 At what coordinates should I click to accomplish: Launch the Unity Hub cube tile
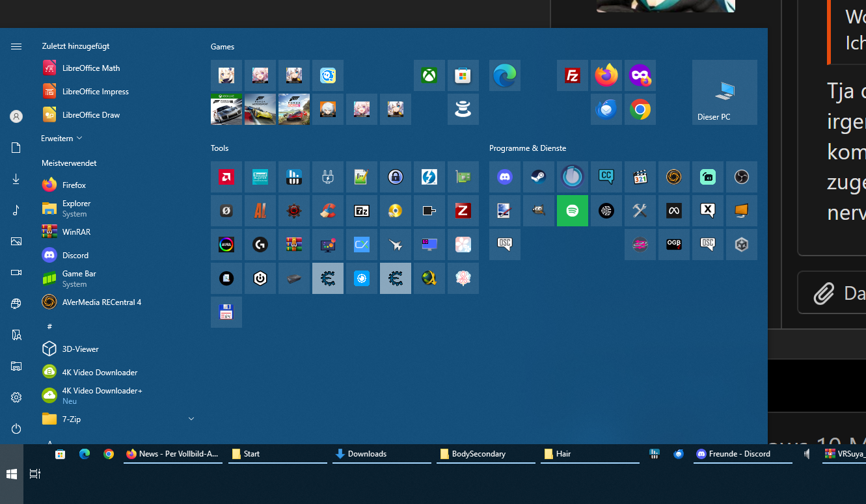click(742, 245)
